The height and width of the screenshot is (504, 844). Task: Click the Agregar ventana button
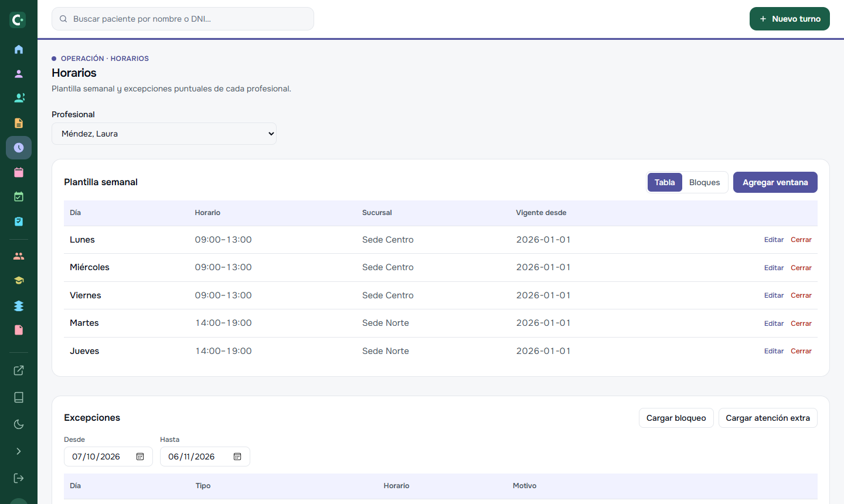point(775,182)
